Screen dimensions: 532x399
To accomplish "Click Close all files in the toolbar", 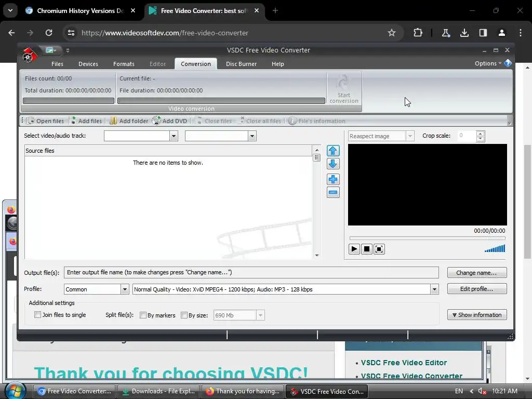I will tap(261, 121).
